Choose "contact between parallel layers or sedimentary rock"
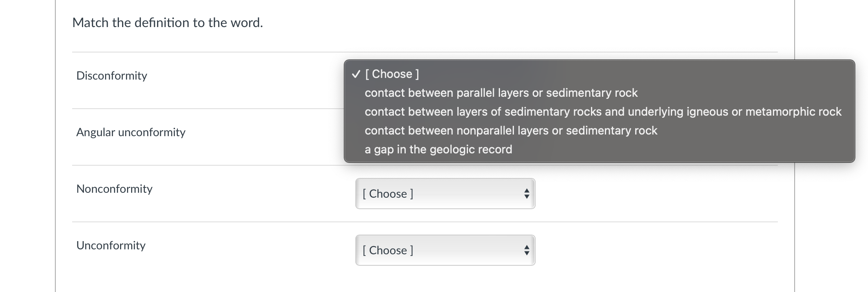The width and height of the screenshot is (868, 292). pyautogui.click(x=501, y=93)
